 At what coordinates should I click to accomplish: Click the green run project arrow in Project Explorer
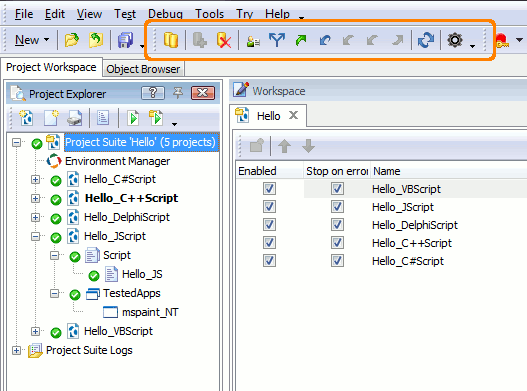point(133,118)
